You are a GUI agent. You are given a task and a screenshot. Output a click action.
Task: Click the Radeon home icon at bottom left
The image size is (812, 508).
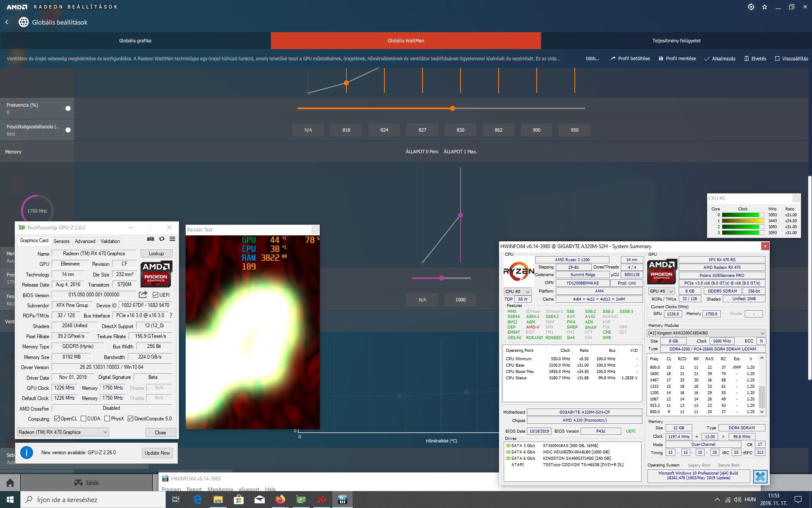pos(10,483)
